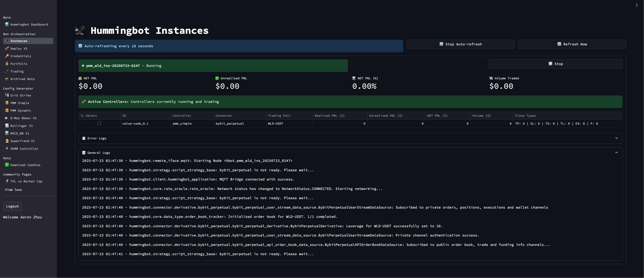The height and width of the screenshot is (278, 644).
Task: Click the eagle icon beside Instances
Action: point(7,41)
